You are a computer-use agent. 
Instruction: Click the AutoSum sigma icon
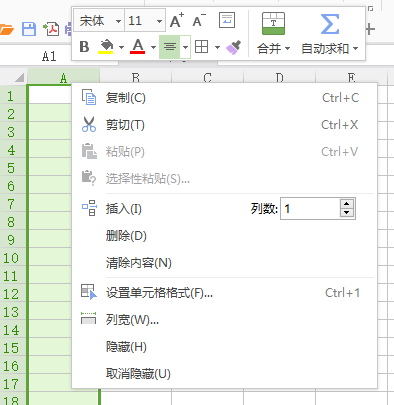click(329, 24)
